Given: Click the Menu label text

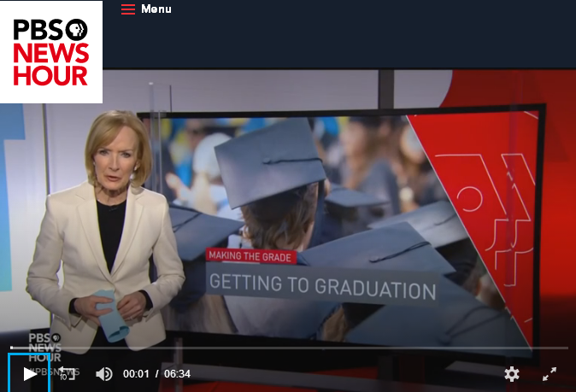Looking at the screenshot, I should tap(156, 9).
